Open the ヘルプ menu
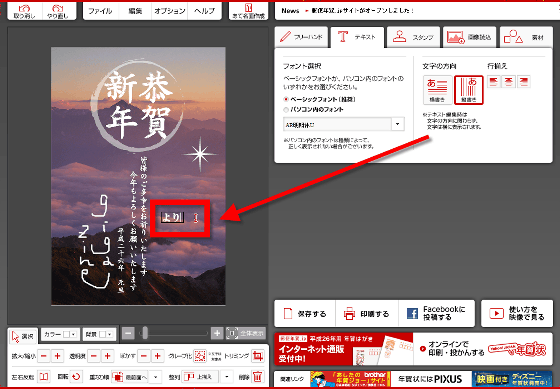 pos(205,11)
